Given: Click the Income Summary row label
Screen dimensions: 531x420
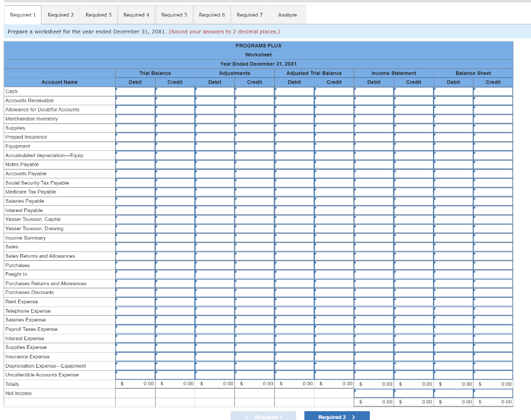Looking at the screenshot, I should pyautogui.click(x=25, y=238).
